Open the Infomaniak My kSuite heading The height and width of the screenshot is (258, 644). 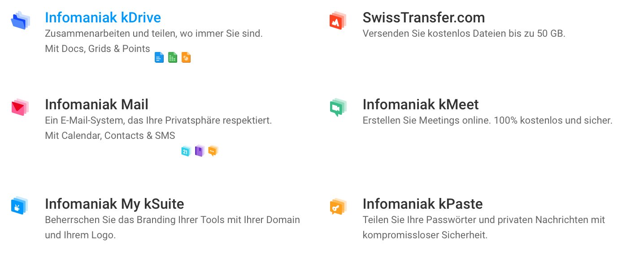114,204
